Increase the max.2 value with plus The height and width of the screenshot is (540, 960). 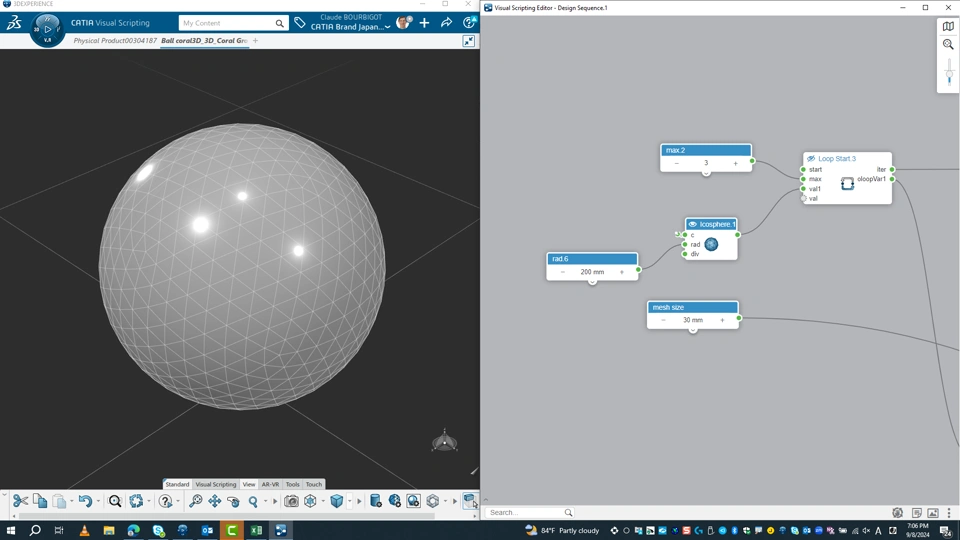735,163
